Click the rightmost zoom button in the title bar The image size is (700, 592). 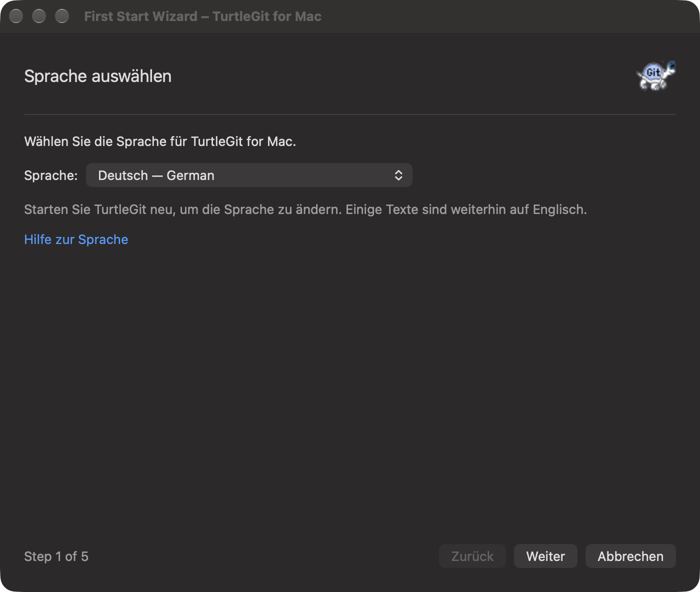pyautogui.click(x=62, y=16)
